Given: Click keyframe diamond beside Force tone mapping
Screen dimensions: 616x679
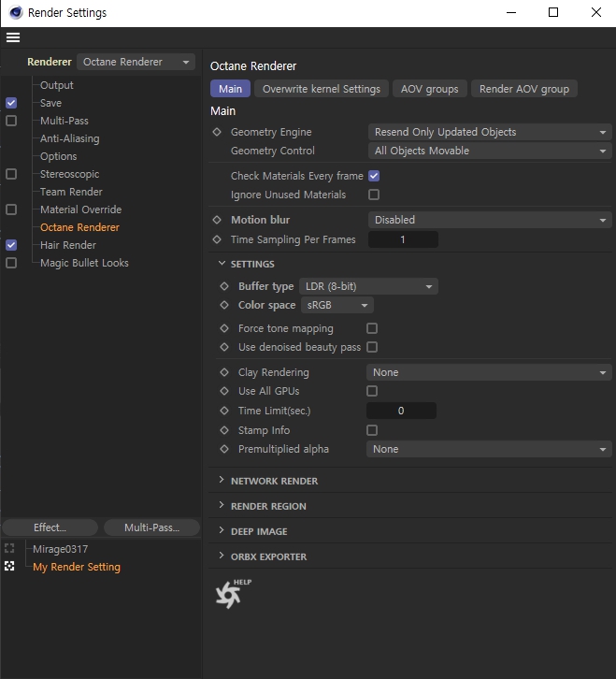Looking at the screenshot, I should 224,328.
